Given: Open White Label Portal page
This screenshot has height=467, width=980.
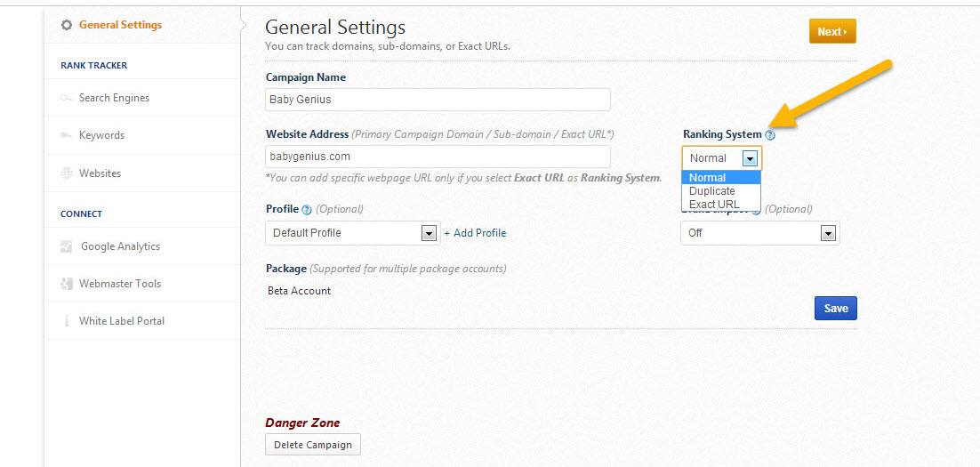Looking at the screenshot, I should click(121, 321).
